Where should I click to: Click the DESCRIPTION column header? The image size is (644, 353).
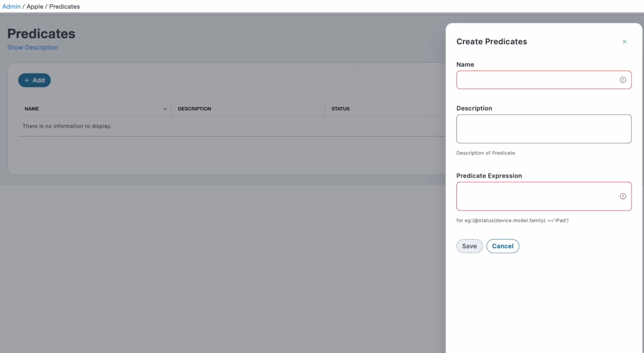tap(194, 109)
